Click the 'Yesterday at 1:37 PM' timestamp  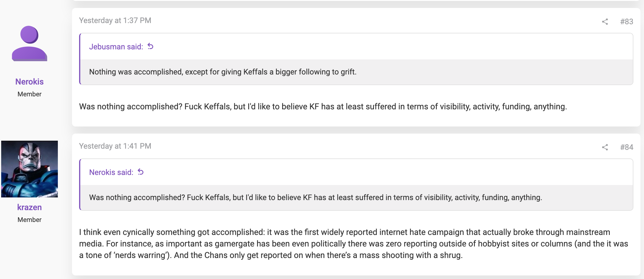[x=115, y=20]
